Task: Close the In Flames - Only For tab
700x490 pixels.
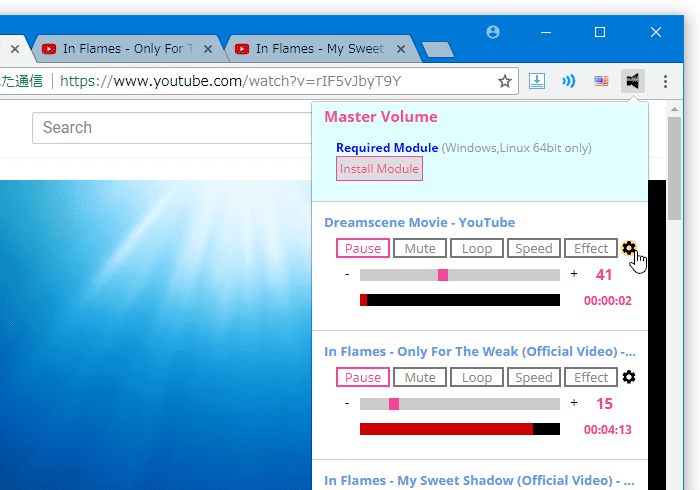Action: point(208,49)
